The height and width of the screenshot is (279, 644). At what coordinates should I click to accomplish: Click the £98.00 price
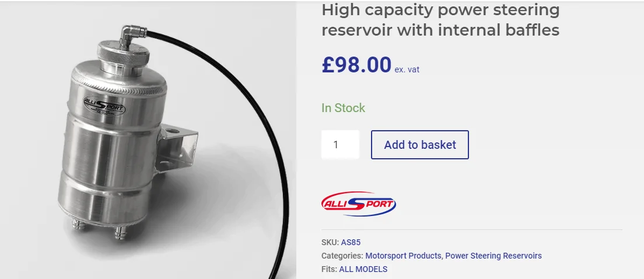tap(356, 65)
